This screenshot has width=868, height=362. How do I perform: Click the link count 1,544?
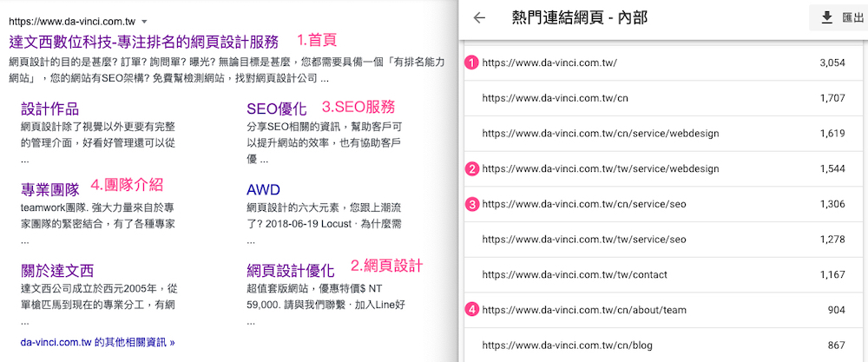832,168
